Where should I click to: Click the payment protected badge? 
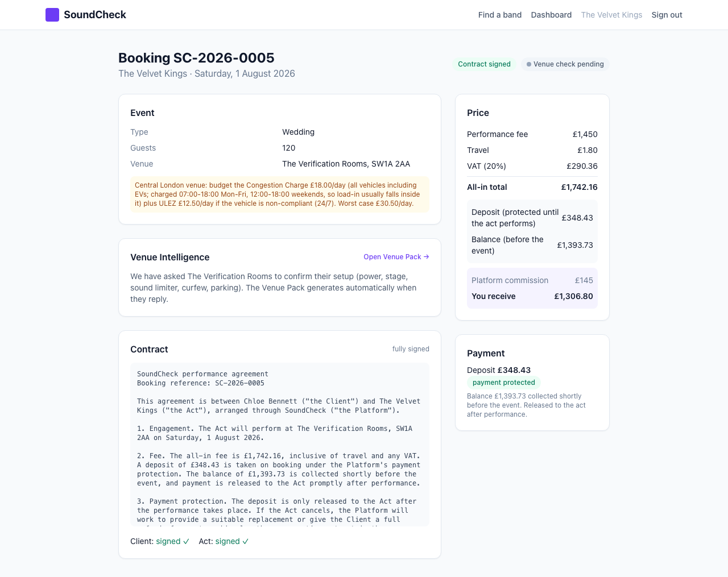[x=504, y=383]
